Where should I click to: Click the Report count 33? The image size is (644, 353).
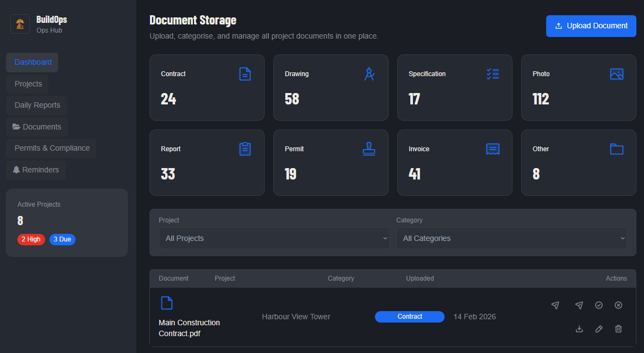168,174
